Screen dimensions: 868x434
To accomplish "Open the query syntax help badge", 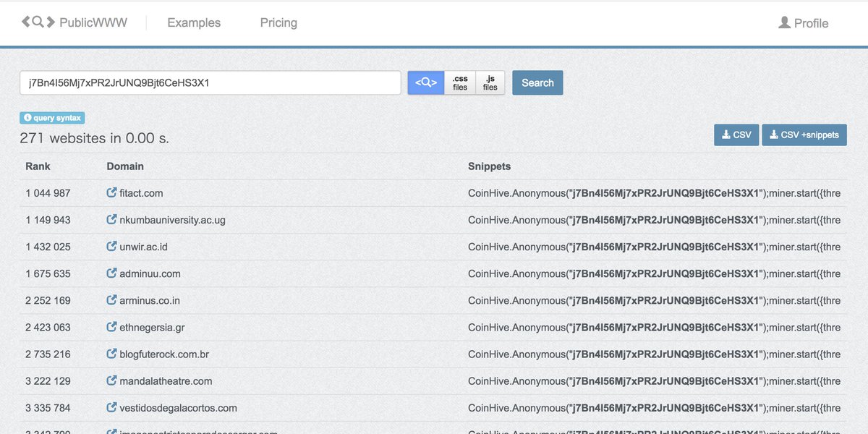I will pyautogui.click(x=52, y=118).
